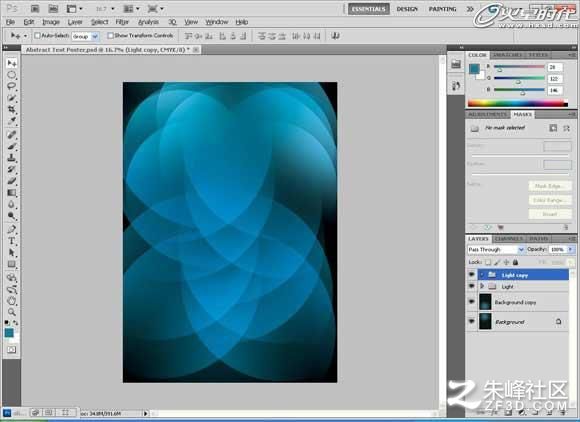Select the Brush tool

pos(11,146)
